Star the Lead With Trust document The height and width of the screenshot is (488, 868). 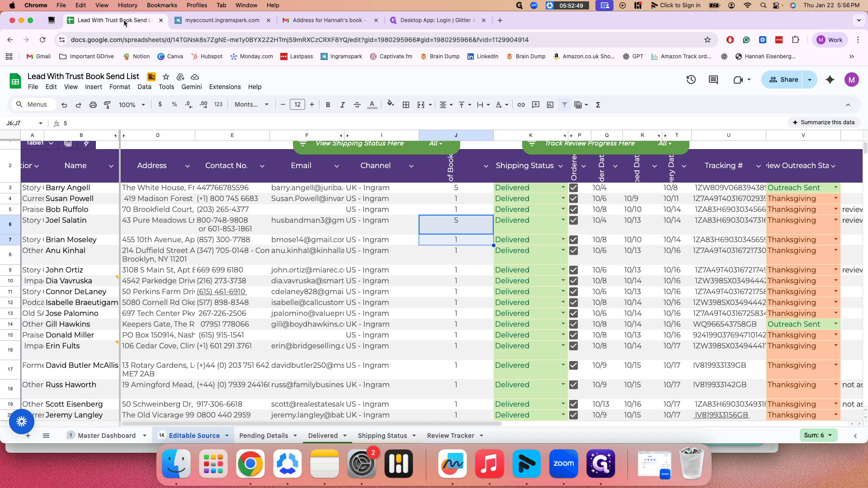[x=166, y=77]
